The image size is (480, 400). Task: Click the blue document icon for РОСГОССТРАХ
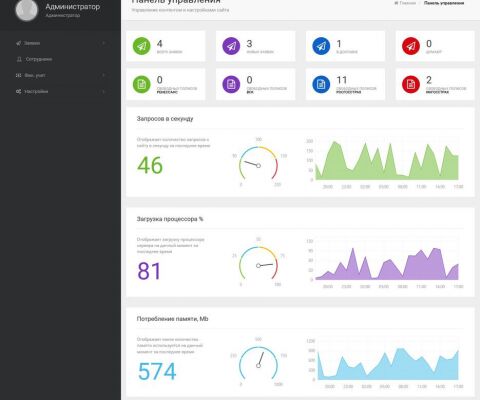click(x=321, y=84)
